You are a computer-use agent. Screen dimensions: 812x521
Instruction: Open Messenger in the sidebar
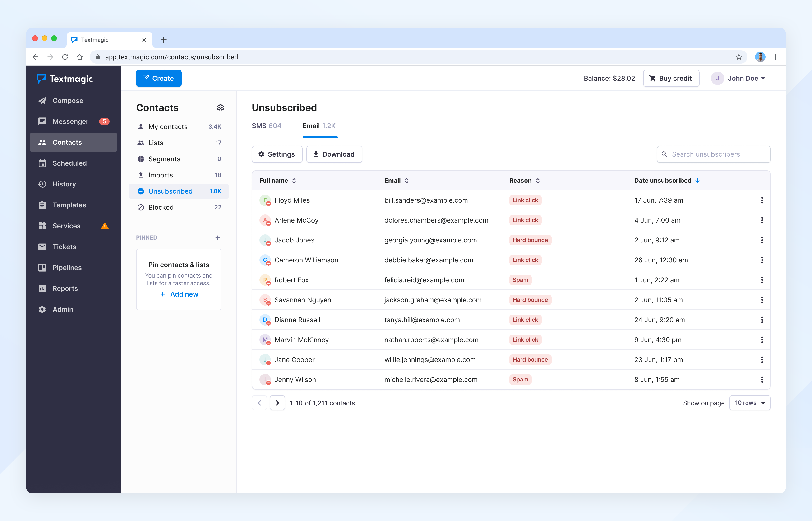pos(73,121)
